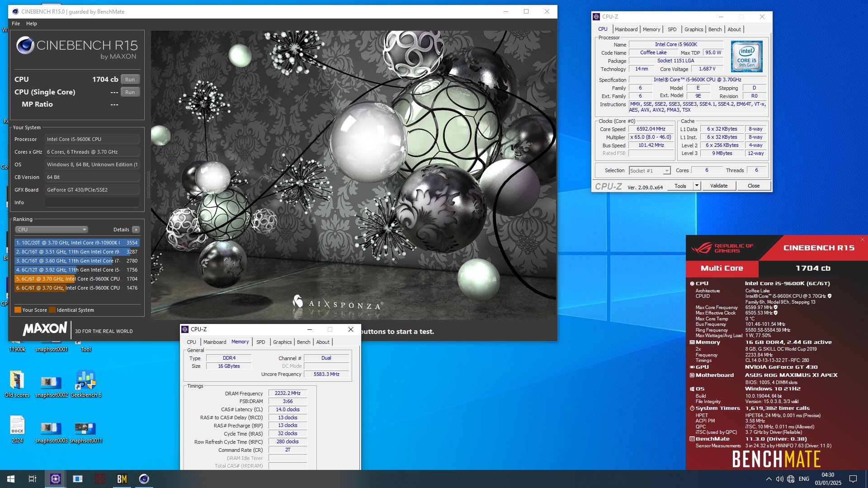
Task: Switch to Graphics tab in top CPU-Z
Action: pos(693,29)
